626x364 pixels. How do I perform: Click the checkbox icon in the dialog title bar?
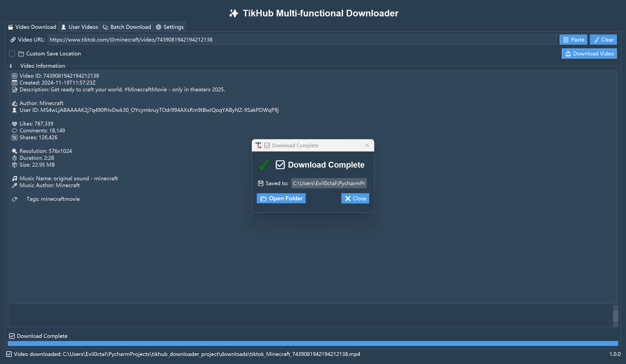(267, 145)
